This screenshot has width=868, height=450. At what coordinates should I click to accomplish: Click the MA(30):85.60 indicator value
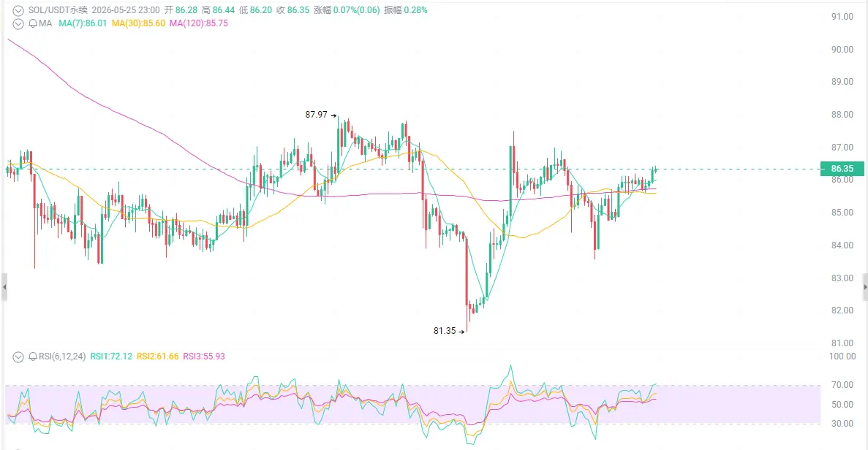(138, 24)
